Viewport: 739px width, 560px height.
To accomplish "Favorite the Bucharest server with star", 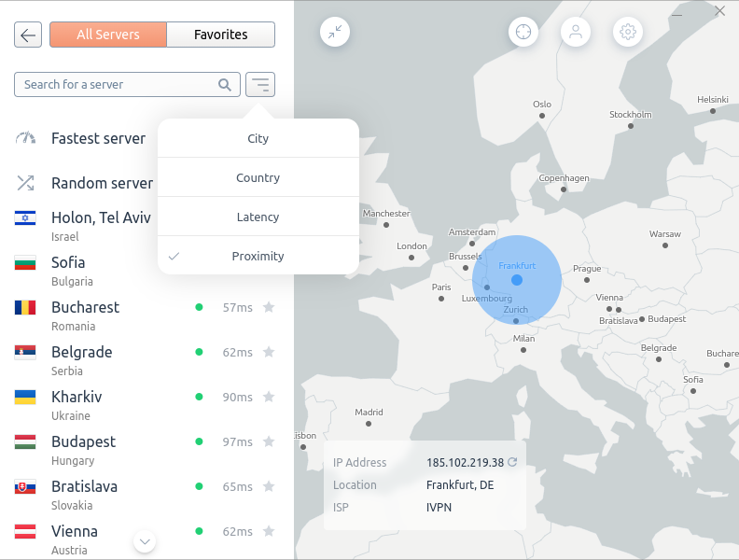I will coord(269,307).
